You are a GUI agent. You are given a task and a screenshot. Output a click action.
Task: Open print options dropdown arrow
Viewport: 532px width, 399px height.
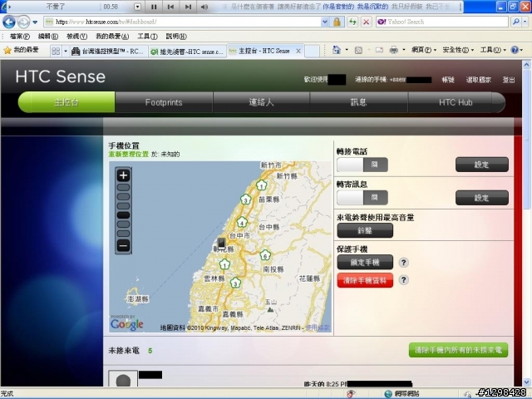coord(403,50)
